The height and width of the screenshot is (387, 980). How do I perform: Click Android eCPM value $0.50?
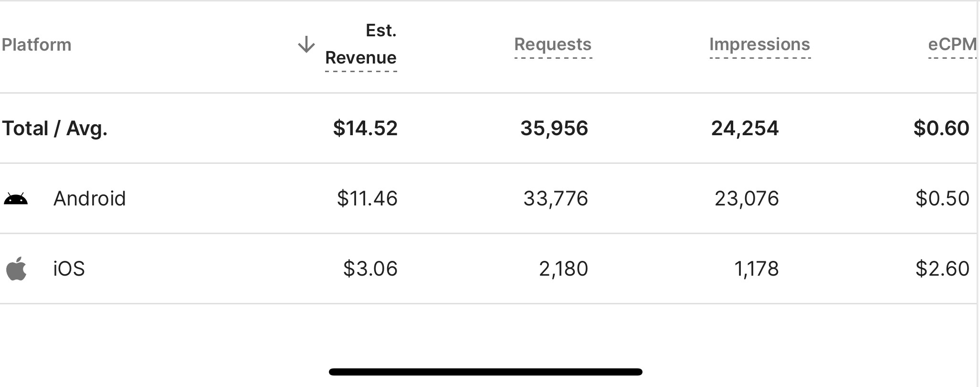tap(942, 198)
